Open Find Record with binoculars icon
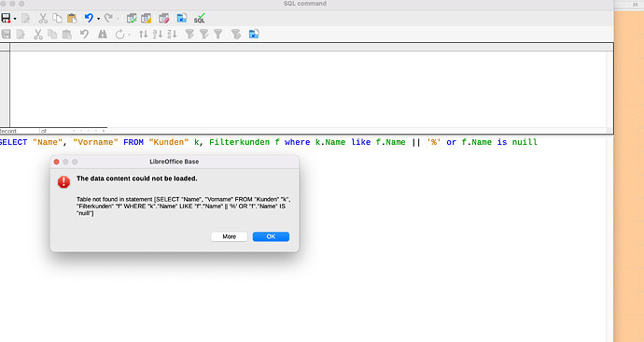Viewport: 644px width, 342px height. pos(103,34)
